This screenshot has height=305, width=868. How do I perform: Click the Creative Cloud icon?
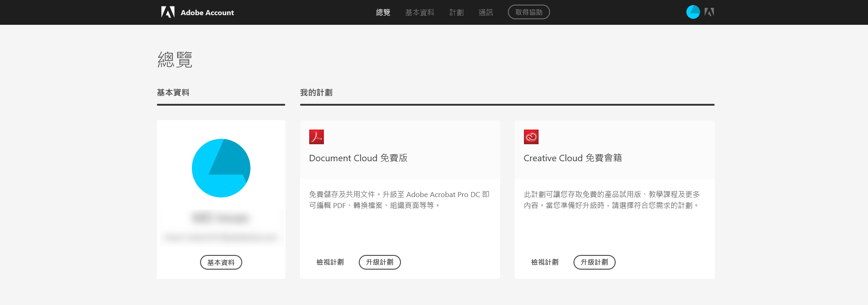(531, 137)
